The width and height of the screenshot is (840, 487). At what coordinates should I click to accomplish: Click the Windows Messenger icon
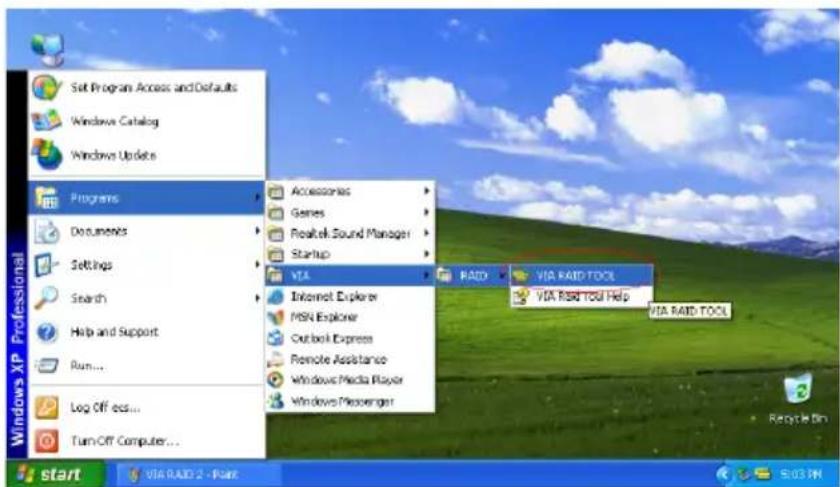point(275,401)
